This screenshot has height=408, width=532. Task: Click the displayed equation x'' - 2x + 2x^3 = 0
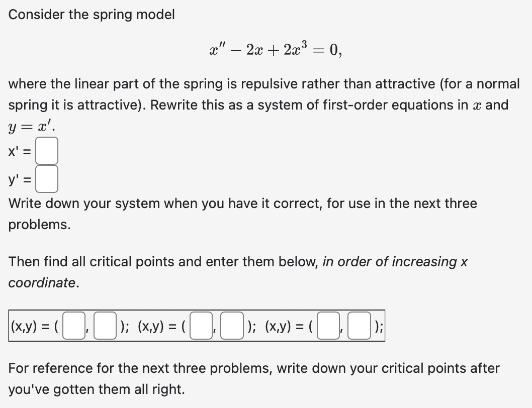click(x=266, y=49)
